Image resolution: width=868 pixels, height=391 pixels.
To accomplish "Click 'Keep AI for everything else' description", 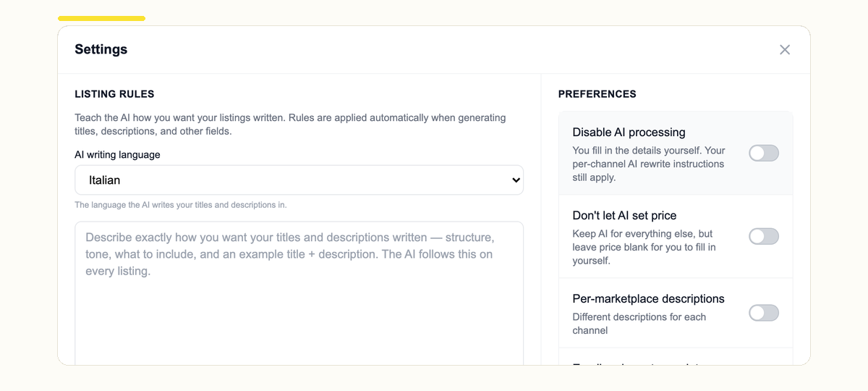I will coord(644,247).
